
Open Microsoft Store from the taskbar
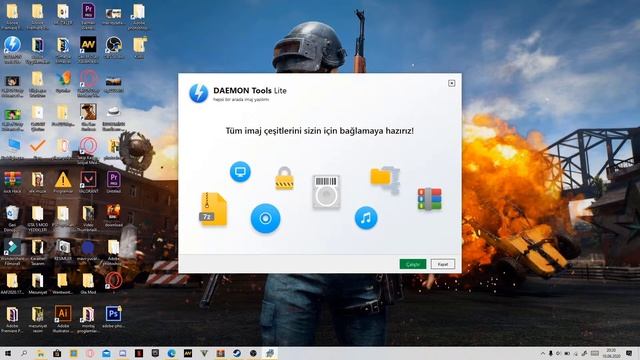click(x=57, y=353)
